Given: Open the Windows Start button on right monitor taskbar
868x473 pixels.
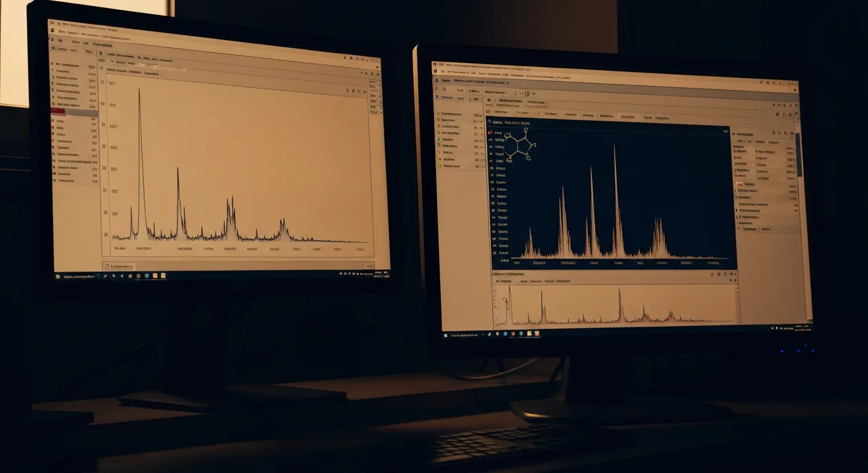Looking at the screenshot, I should click(446, 336).
